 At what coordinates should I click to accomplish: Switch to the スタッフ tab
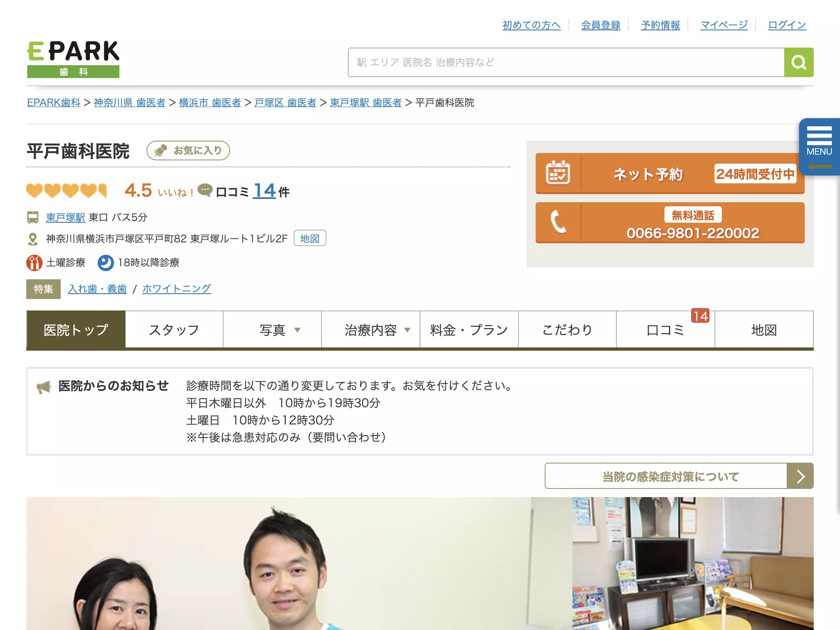[x=174, y=329]
